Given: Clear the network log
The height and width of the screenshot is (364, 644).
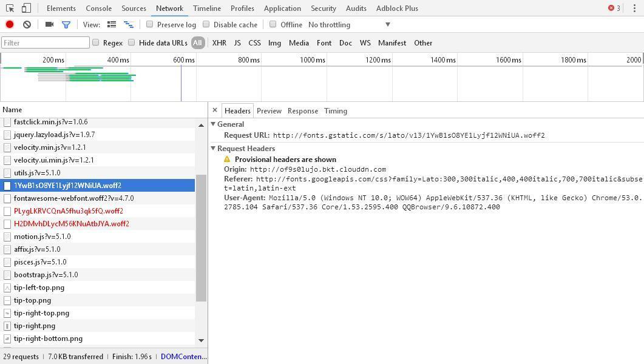Looking at the screenshot, I should pos(27,25).
